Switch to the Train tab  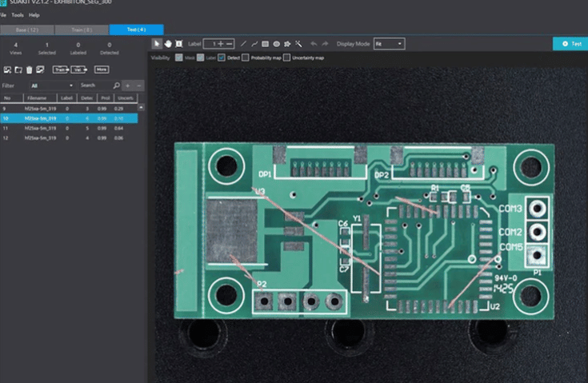(81, 30)
